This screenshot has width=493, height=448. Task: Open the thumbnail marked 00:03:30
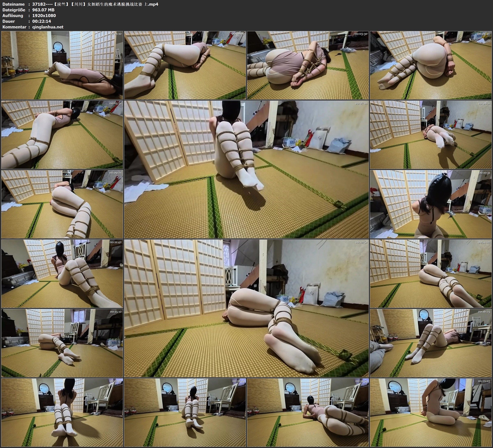308,65
